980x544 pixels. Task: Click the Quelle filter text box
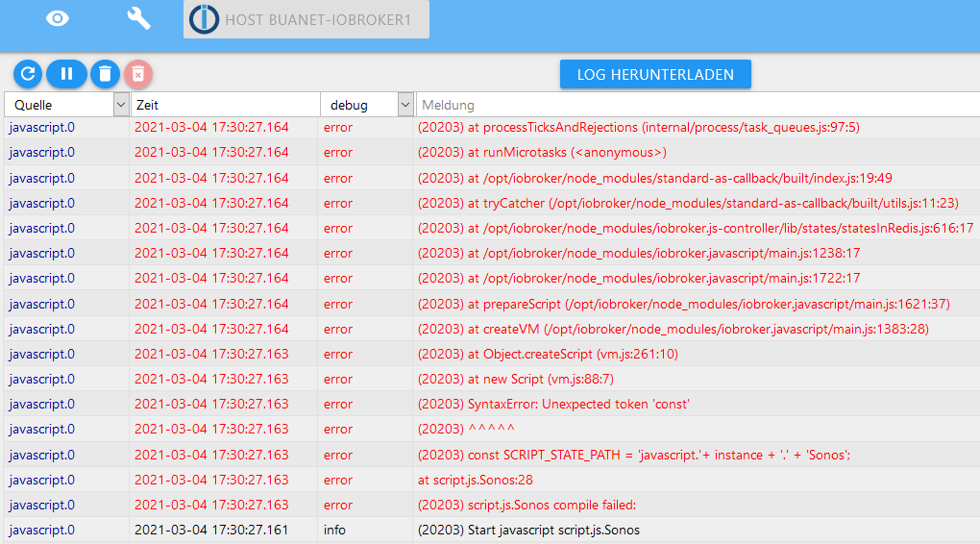(60, 105)
